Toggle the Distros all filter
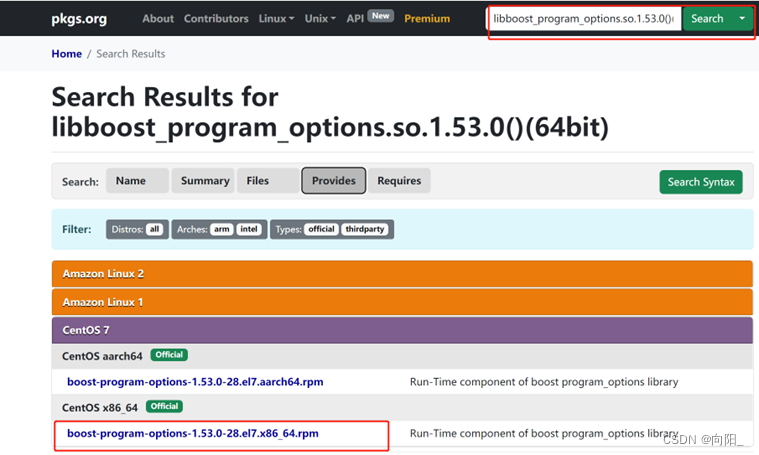 (154, 229)
